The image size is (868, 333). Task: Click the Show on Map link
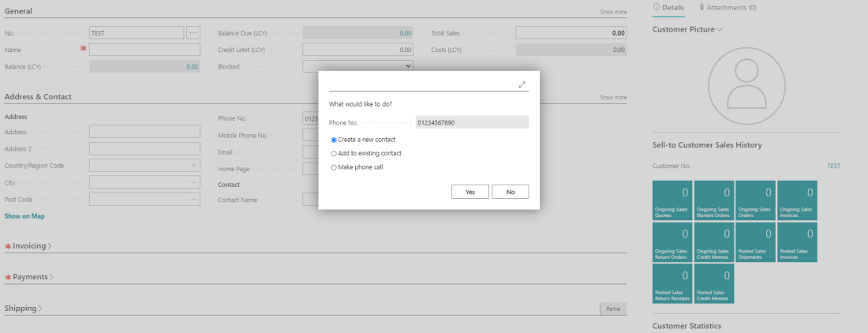tap(24, 215)
